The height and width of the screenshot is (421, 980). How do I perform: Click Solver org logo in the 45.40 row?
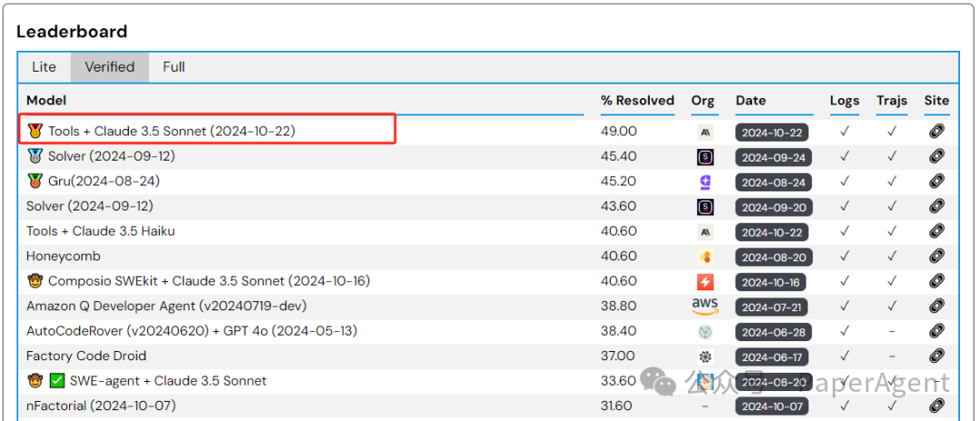705,157
